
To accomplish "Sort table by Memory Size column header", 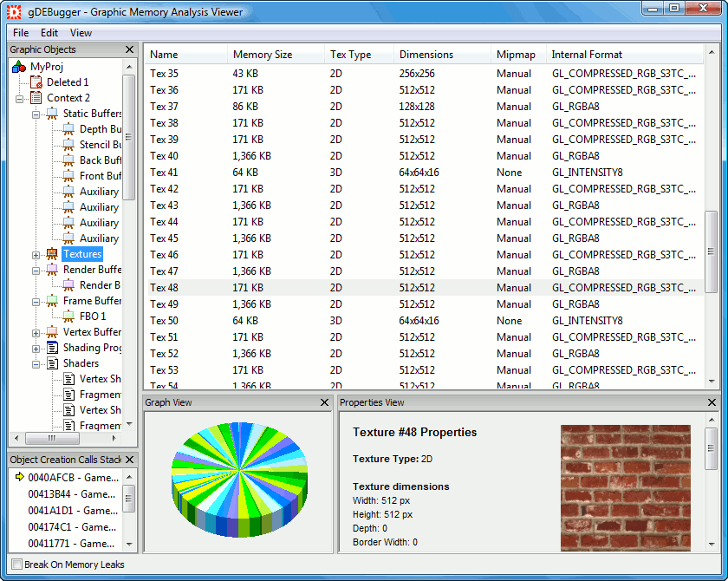I will point(263,55).
